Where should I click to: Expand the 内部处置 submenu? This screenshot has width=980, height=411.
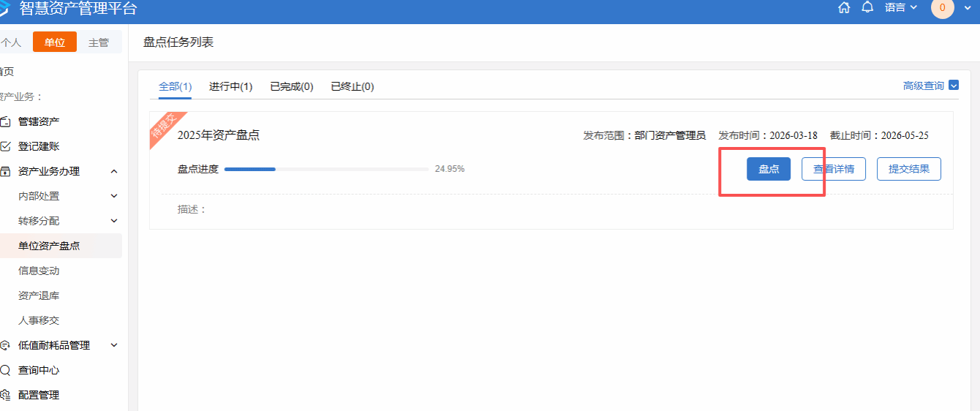[113, 196]
